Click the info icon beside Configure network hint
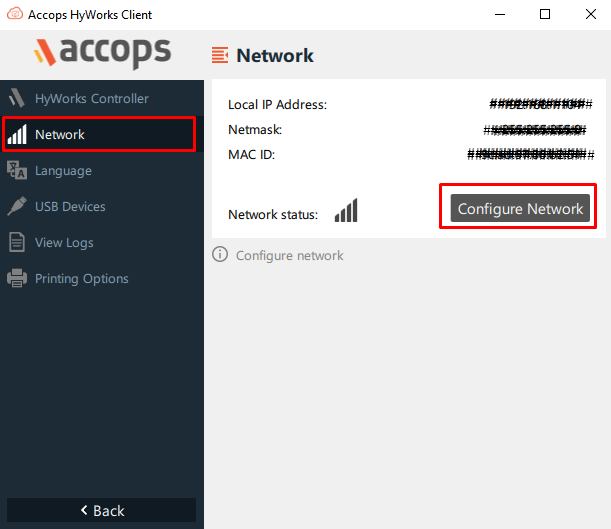 pyautogui.click(x=220, y=255)
